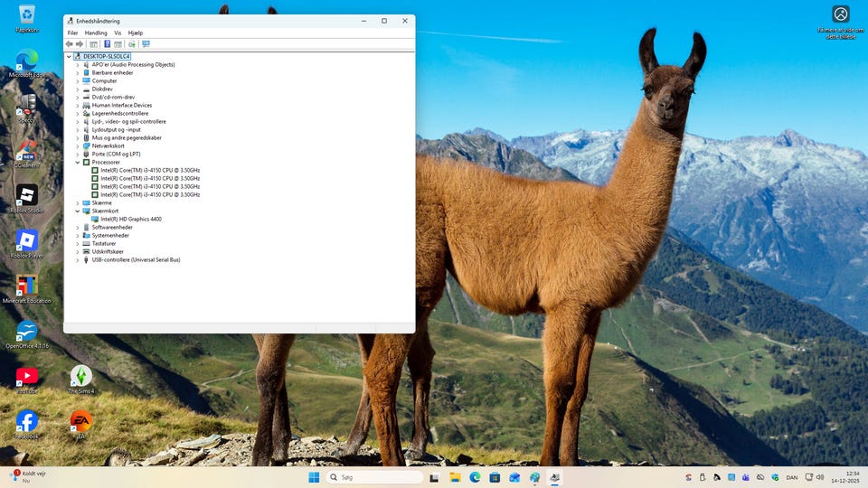The width and height of the screenshot is (868, 488).
Task: Open Microsoft Edge from the taskbar
Action: pyautogui.click(x=475, y=477)
